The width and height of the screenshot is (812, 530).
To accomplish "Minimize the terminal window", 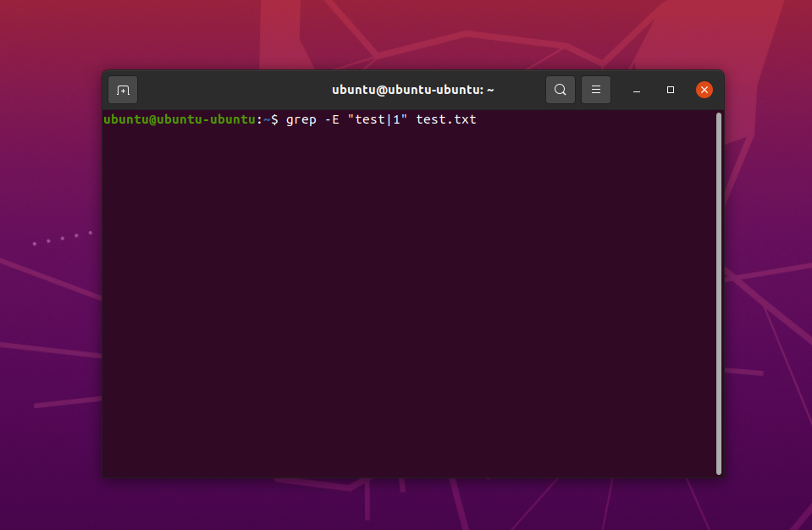I will point(637,90).
